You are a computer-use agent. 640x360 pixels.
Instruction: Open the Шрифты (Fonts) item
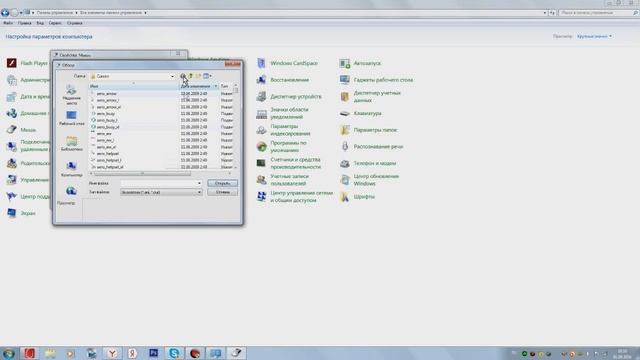click(x=357, y=197)
